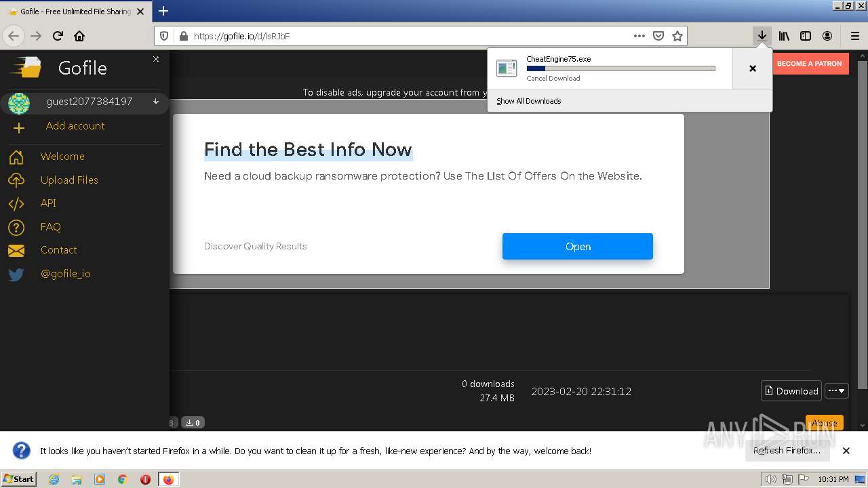Select the Gofile browser tab
Image resolution: width=868 pixels, height=488 pixels.
pyautogui.click(x=75, y=12)
